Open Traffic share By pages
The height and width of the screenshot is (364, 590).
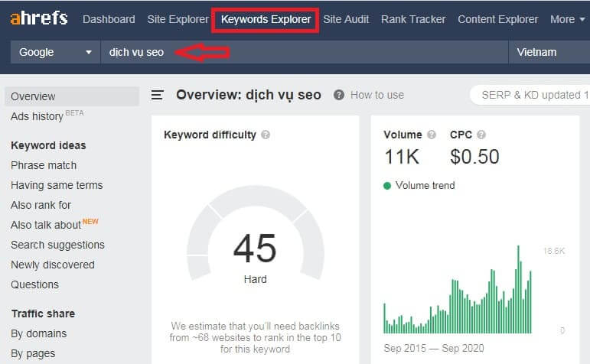pyautogui.click(x=33, y=353)
